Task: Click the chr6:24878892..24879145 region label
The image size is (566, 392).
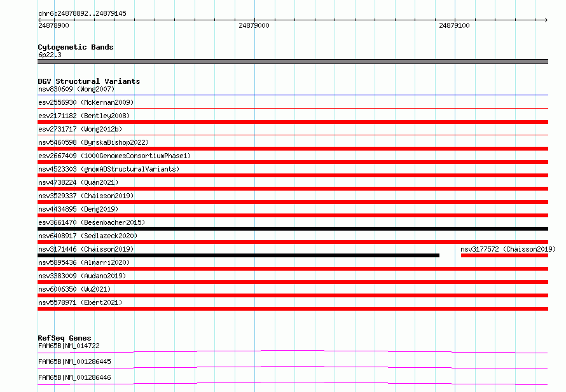Action: pos(82,13)
